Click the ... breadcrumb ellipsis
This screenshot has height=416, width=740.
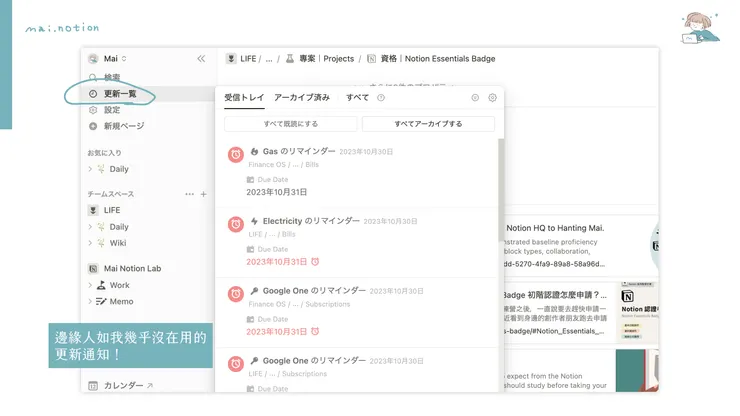(x=269, y=59)
